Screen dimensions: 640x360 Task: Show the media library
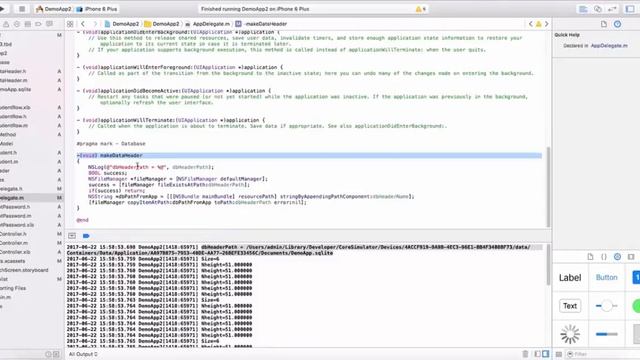[631, 257]
